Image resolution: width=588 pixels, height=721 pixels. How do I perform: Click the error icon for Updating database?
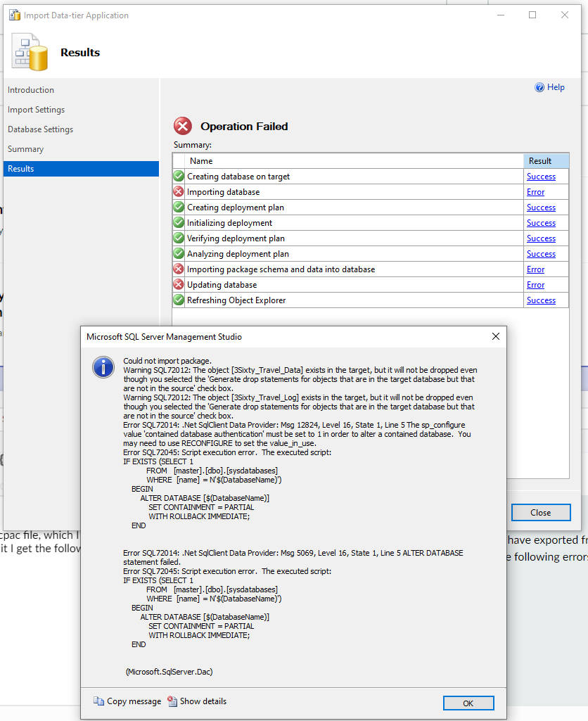click(179, 285)
